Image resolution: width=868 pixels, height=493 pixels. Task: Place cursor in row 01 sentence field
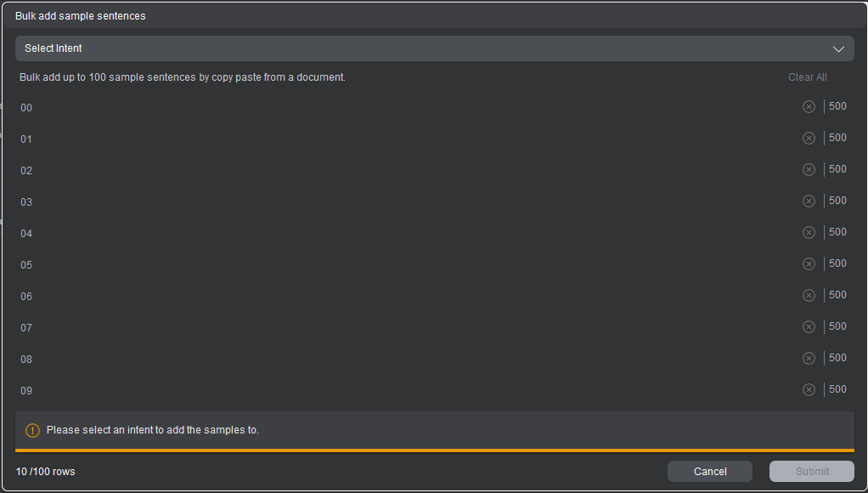point(408,139)
